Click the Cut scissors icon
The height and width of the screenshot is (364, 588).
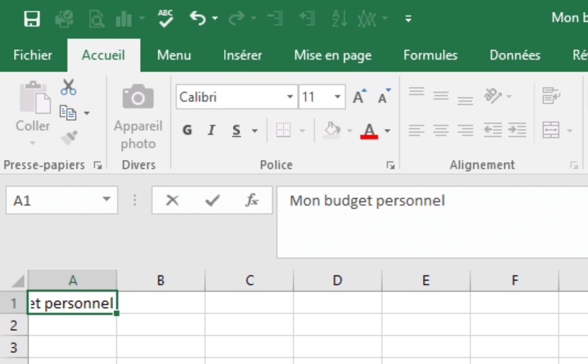pyautogui.click(x=69, y=88)
